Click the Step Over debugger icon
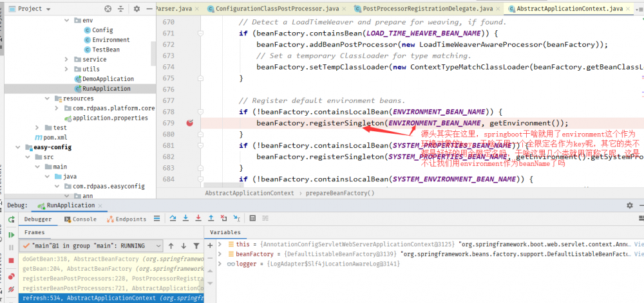This screenshot has width=644, height=303. 173,218
